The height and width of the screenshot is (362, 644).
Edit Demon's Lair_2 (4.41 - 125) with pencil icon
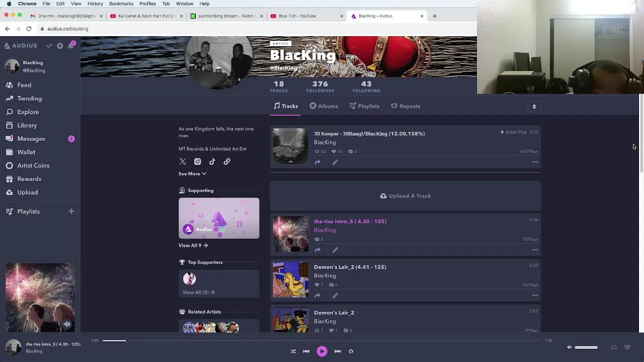click(x=335, y=296)
